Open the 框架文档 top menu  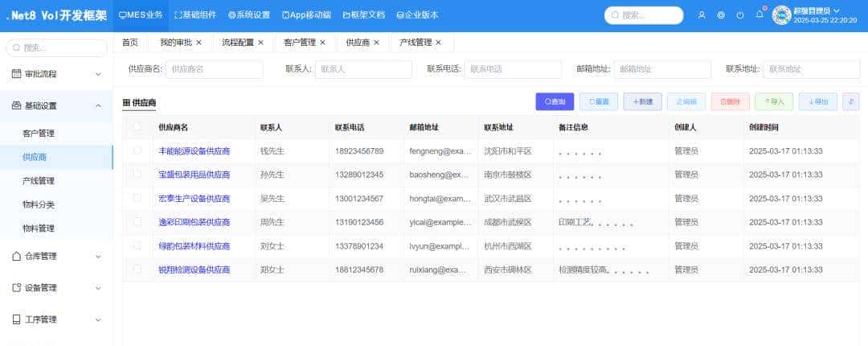pyautogui.click(x=364, y=15)
